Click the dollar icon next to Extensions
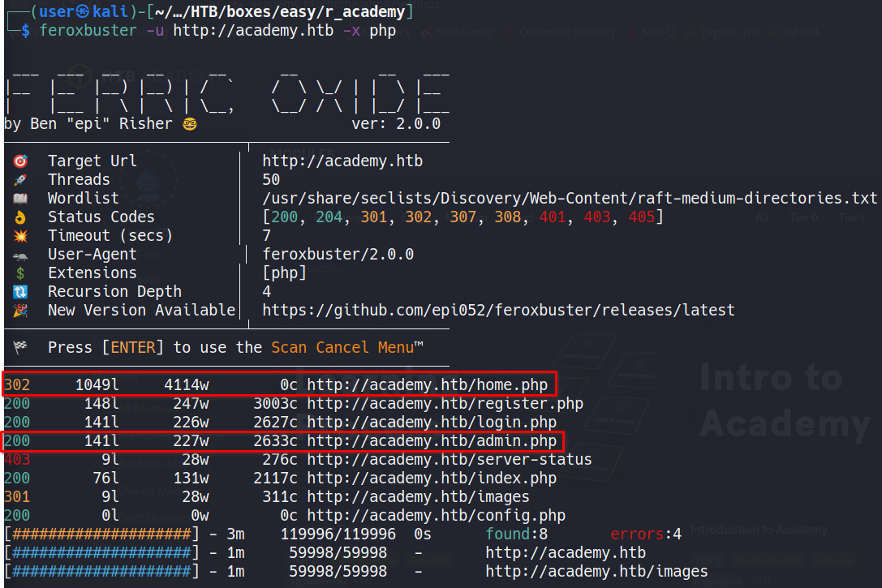 point(20,273)
